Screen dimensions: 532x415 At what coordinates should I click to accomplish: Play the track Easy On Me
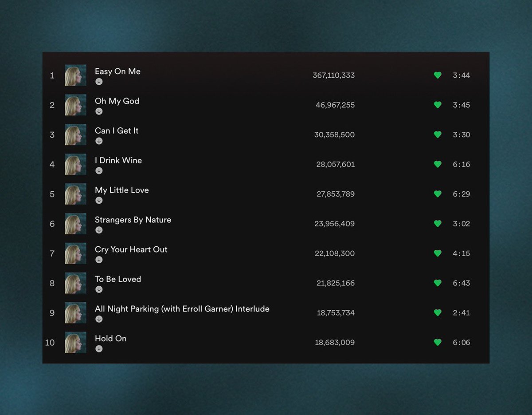tap(117, 71)
